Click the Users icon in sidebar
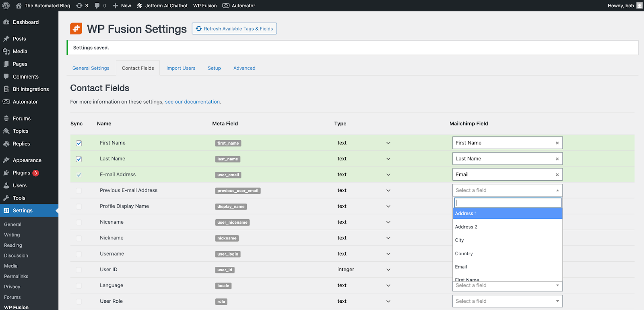The height and width of the screenshot is (310, 644). pyautogui.click(x=6, y=185)
